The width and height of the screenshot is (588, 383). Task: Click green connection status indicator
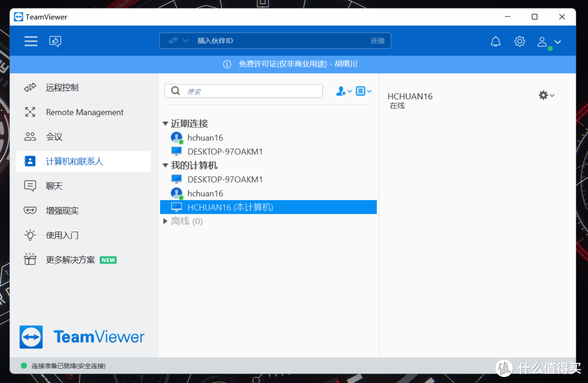coord(23,366)
